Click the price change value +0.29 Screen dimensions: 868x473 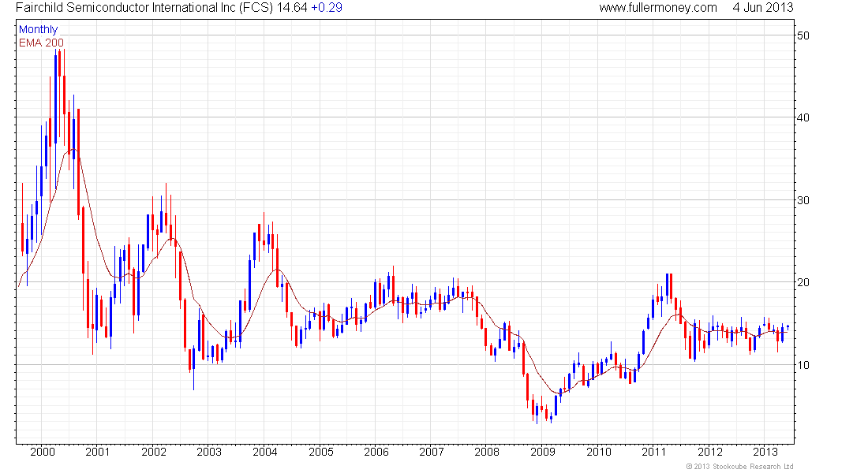[327, 8]
